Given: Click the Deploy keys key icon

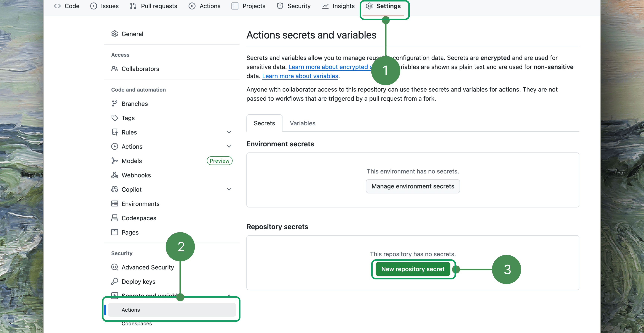Looking at the screenshot, I should click(114, 281).
